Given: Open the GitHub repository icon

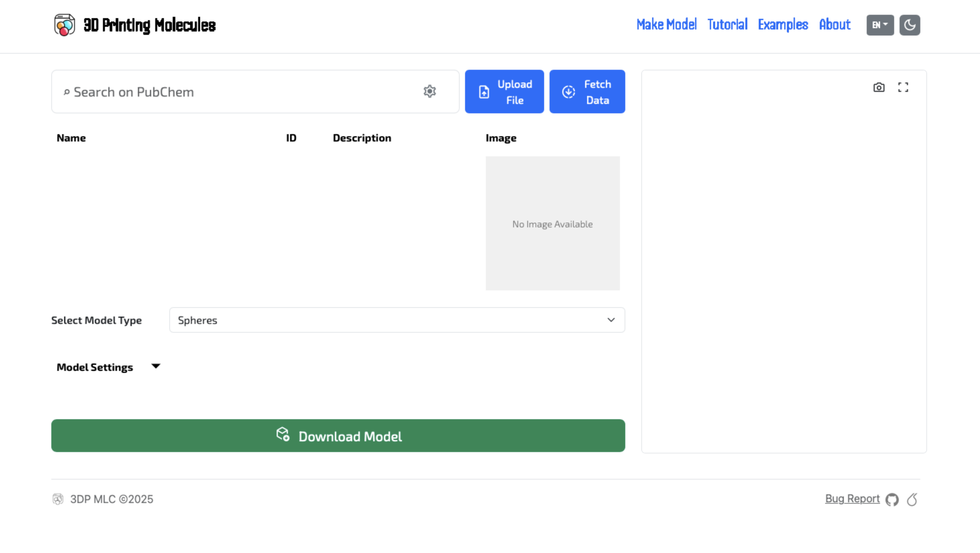Looking at the screenshot, I should [892, 499].
